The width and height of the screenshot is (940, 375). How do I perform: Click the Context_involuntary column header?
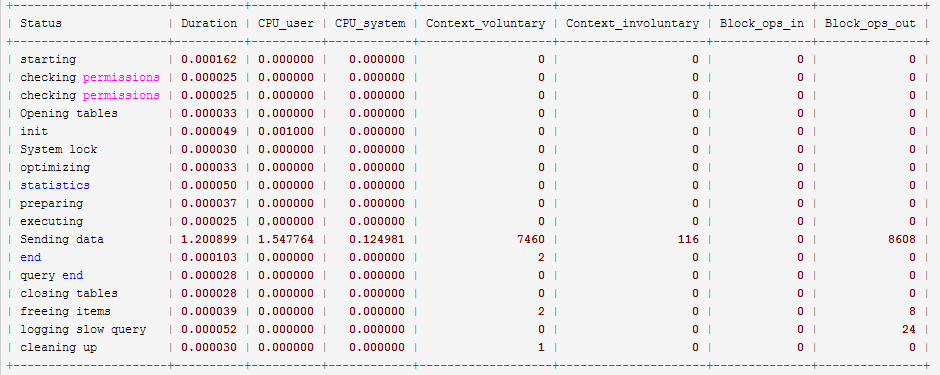632,24
